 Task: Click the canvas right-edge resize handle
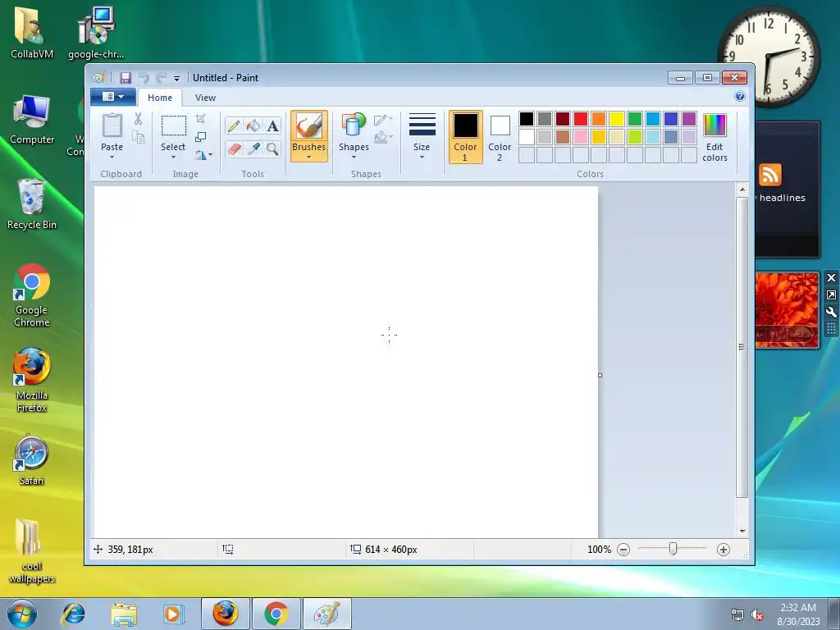(x=600, y=375)
